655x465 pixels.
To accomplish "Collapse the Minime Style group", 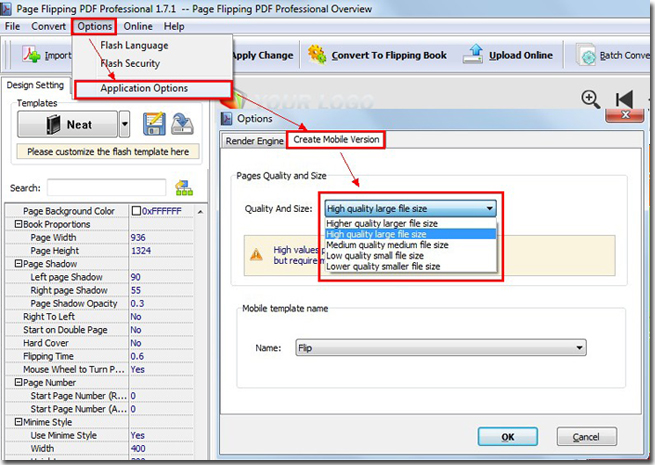I will (18, 422).
